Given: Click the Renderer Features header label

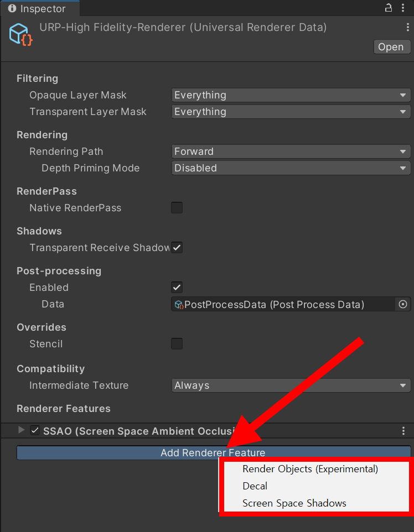Looking at the screenshot, I should pyautogui.click(x=64, y=409).
